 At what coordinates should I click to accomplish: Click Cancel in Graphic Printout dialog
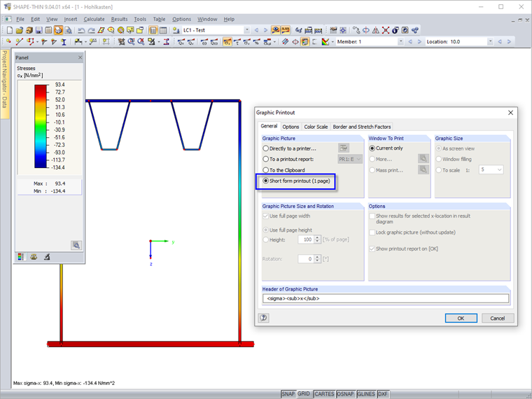pyautogui.click(x=498, y=318)
